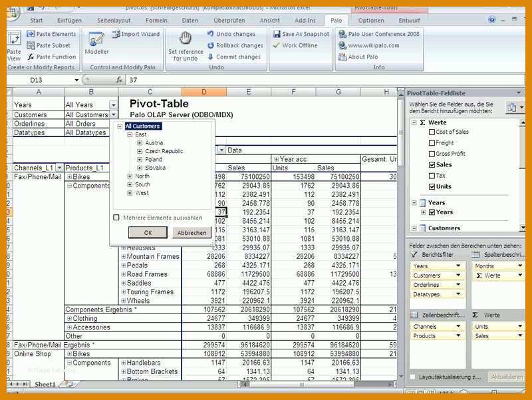This screenshot has height=400, width=532.
Task: Toggle the Layoutaktualisierung checkbox
Action: point(412,377)
